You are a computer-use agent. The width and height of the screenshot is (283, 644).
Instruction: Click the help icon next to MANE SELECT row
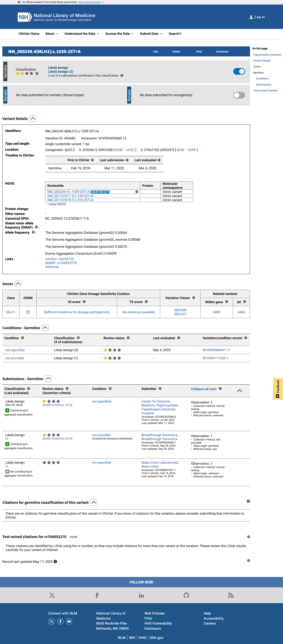tap(137, 192)
